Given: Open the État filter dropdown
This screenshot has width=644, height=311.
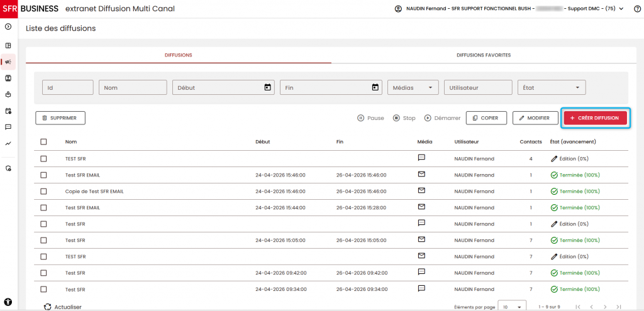Looking at the screenshot, I should [x=552, y=87].
